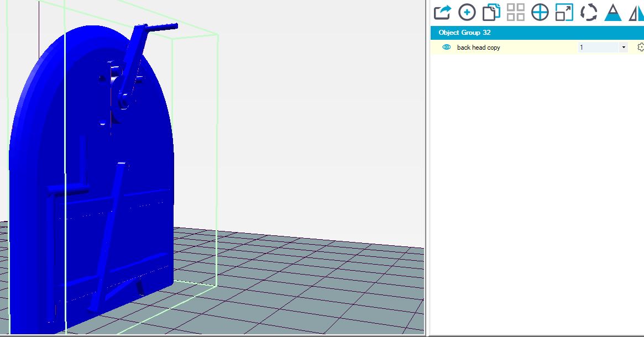The image size is (644, 337).
Task: Add a new object with plus-circle icon
Action: 467,12
